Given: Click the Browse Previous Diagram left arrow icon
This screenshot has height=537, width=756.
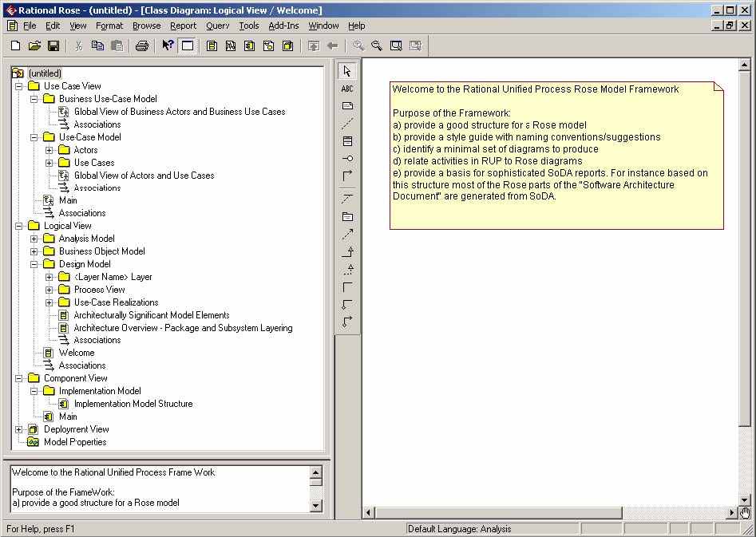Looking at the screenshot, I should click(x=332, y=45).
